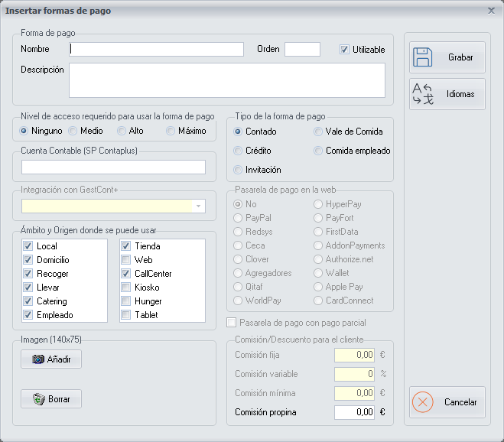Click the Comisión propina amount field

pyautogui.click(x=355, y=412)
